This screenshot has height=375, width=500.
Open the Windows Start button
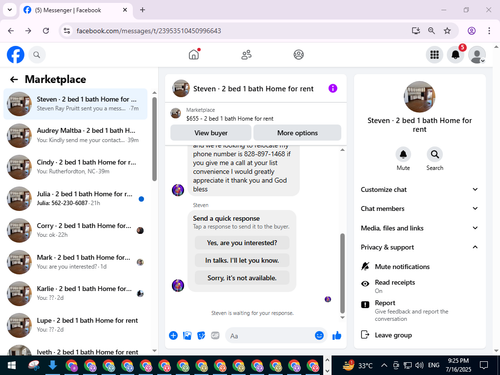11,365
